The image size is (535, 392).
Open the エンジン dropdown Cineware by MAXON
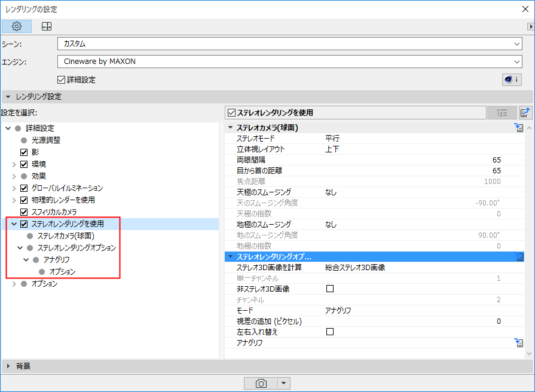[x=290, y=62]
